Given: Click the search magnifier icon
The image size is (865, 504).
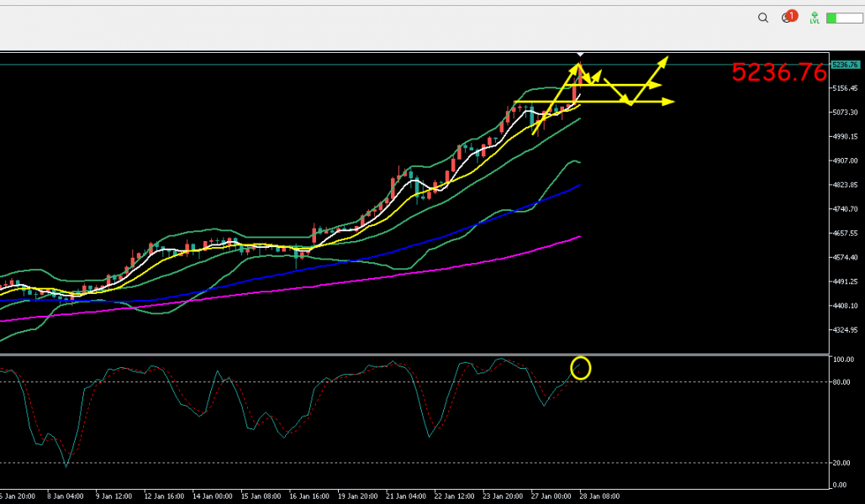Looking at the screenshot, I should (763, 18).
